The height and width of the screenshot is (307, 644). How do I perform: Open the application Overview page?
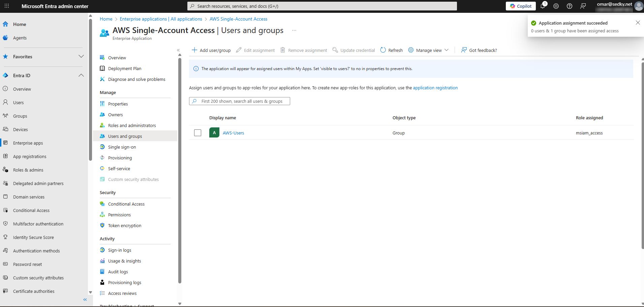coord(117,58)
